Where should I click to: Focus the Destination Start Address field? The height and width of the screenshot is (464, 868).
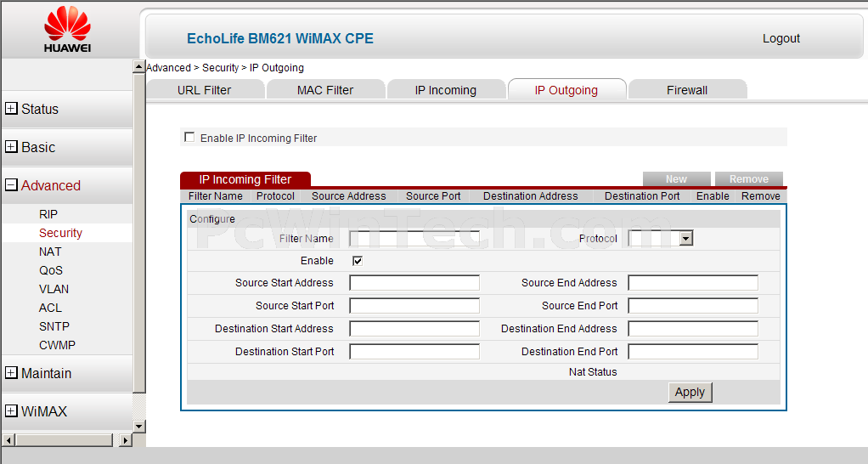click(x=414, y=329)
